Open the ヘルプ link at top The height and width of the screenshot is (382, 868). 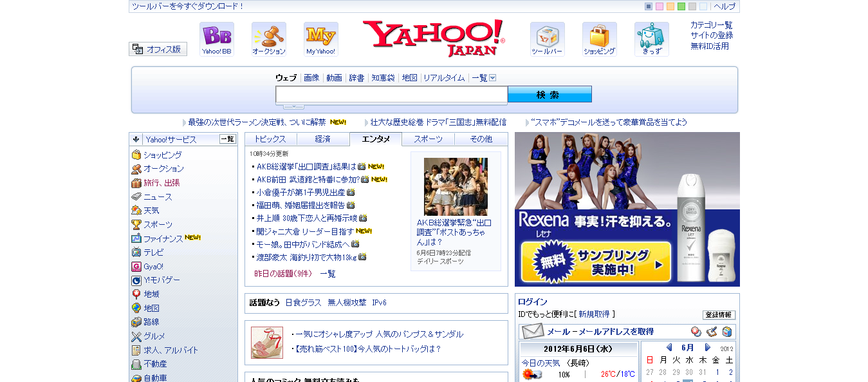click(x=725, y=6)
